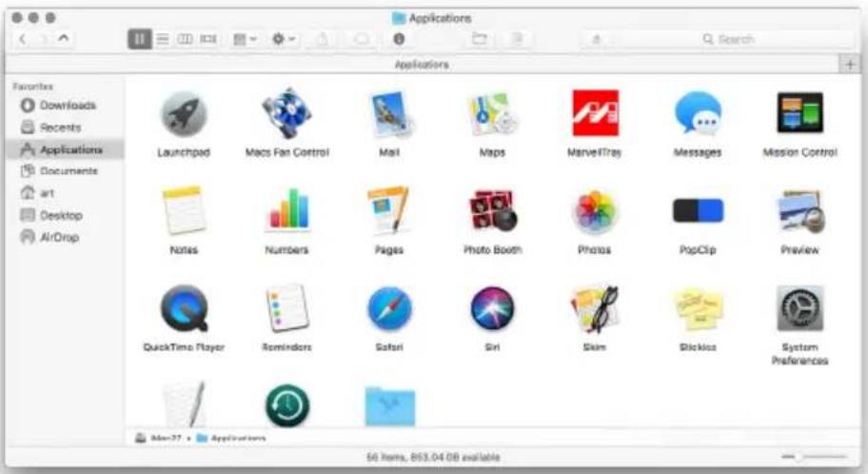Select the Applications tab
This screenshot has width=868, height=474.
[x=422, y=65]
